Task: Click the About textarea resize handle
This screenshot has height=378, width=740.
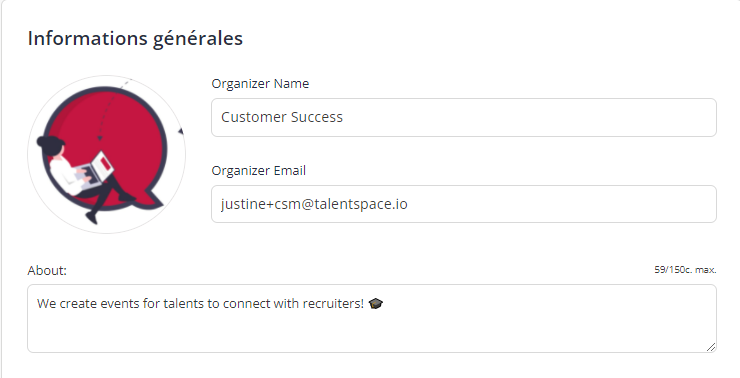Action: pyautogui.click(x=711, y=347)
